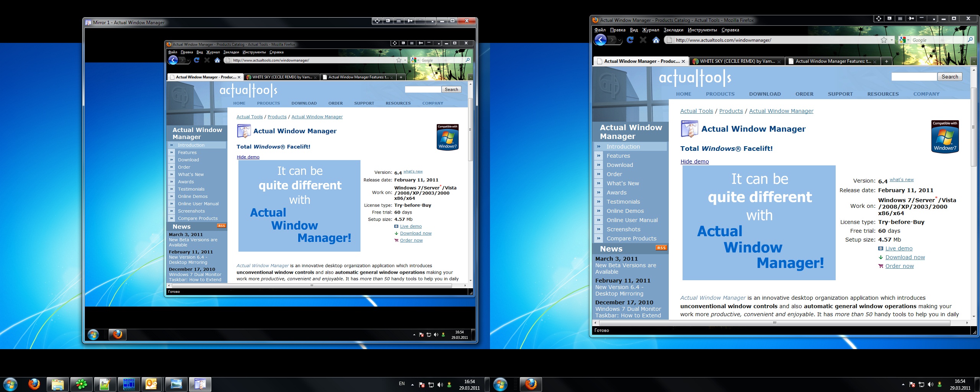Click vertical scrollbar thumb in right Firefox window

coord(974,127)
